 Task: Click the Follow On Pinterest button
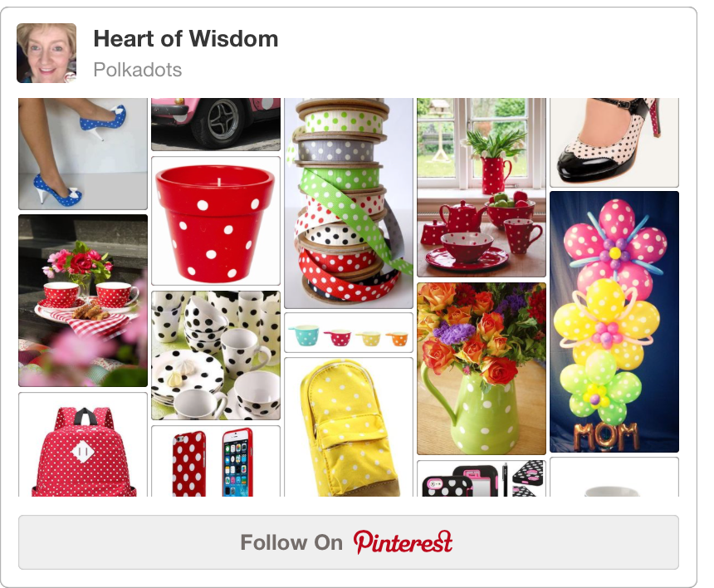[x=349, y=542]
